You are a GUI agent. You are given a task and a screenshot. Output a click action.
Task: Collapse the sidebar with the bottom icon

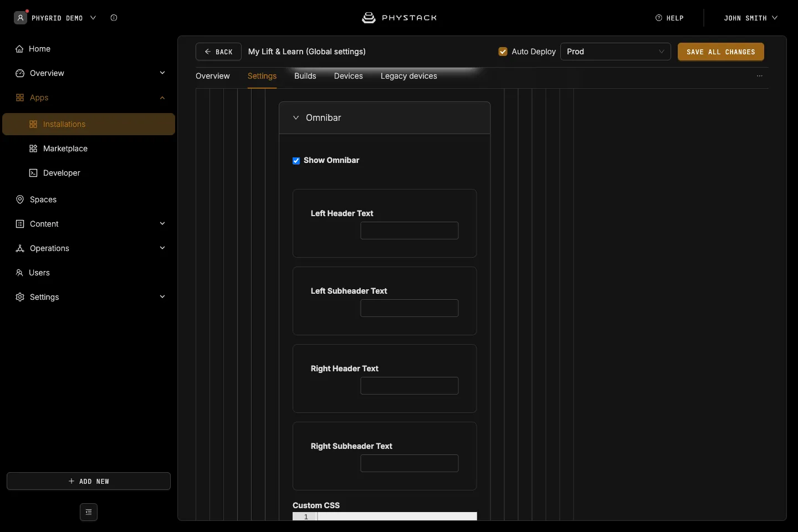click(x=89, y=512)
